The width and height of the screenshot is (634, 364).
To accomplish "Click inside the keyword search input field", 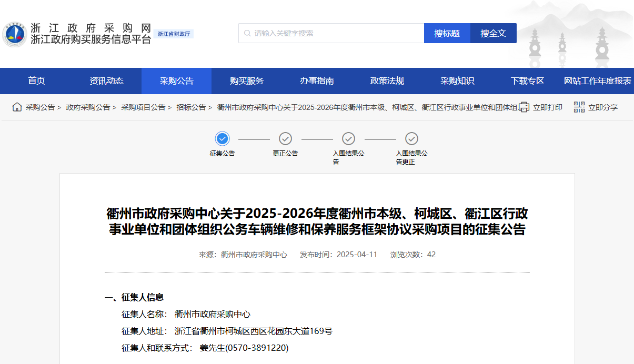I will tap(326, 33).
